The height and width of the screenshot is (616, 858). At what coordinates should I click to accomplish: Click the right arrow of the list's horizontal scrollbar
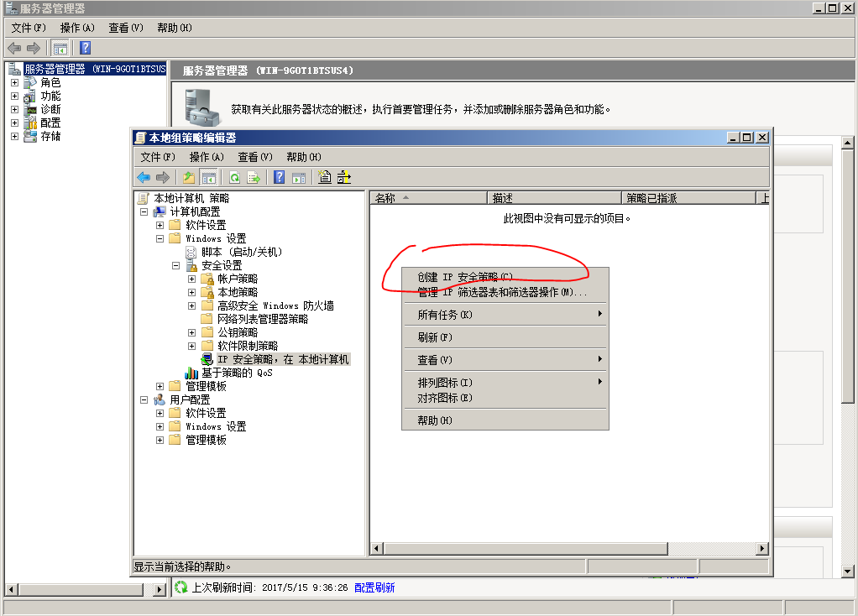762,548
